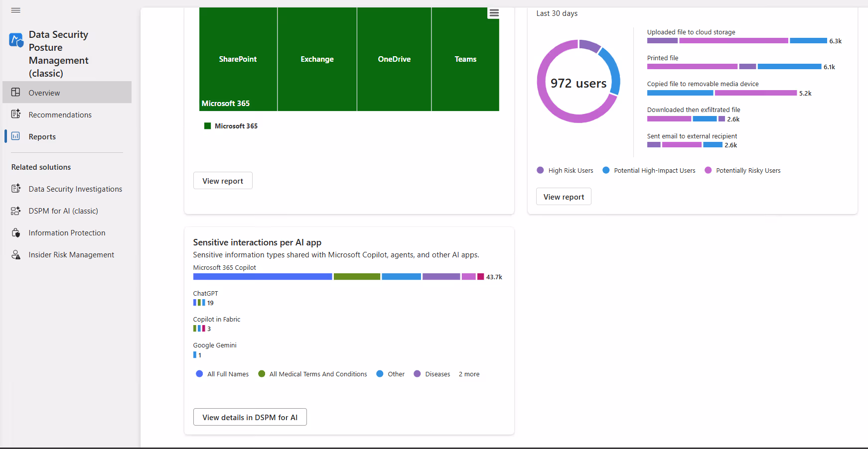Image resolution: width=868 pixels, height=449 pixels.
Task: Click the Sent email to external recipient bar
Action: (x=685, y=145)
